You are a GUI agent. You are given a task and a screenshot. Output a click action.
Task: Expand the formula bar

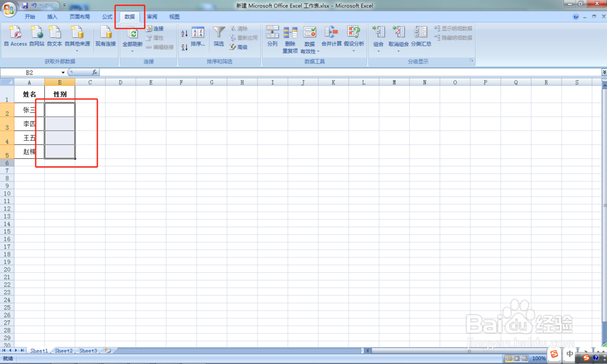click(x=604, y=72)
